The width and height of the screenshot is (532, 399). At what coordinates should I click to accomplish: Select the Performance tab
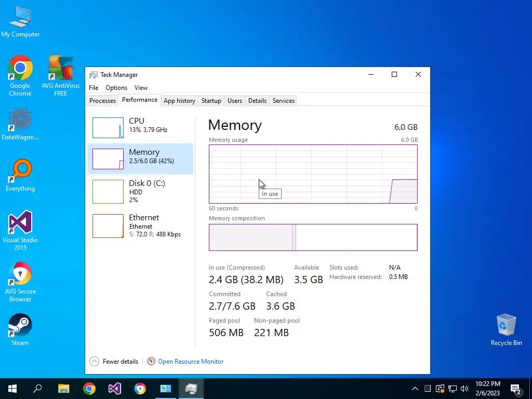pyautogui.click(x=140, y=100)
